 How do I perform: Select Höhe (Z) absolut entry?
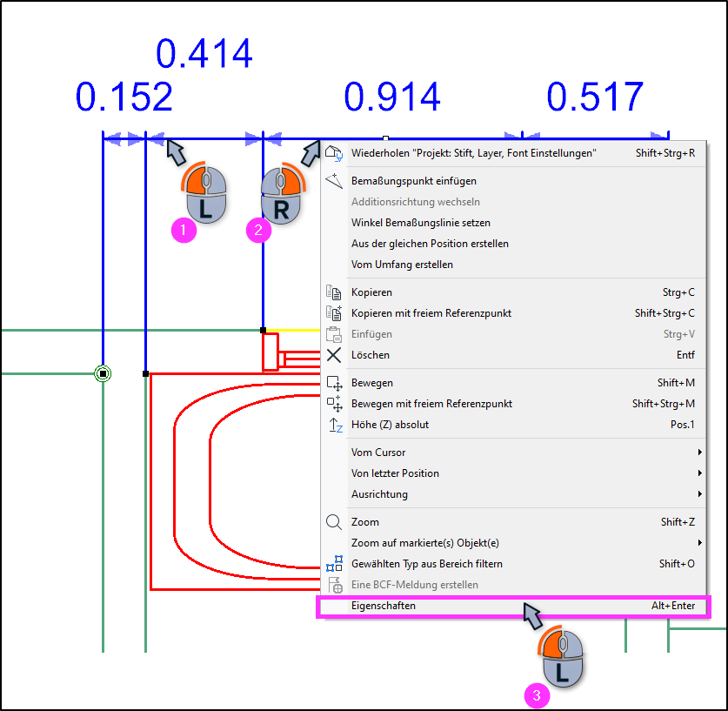[513, 425]
